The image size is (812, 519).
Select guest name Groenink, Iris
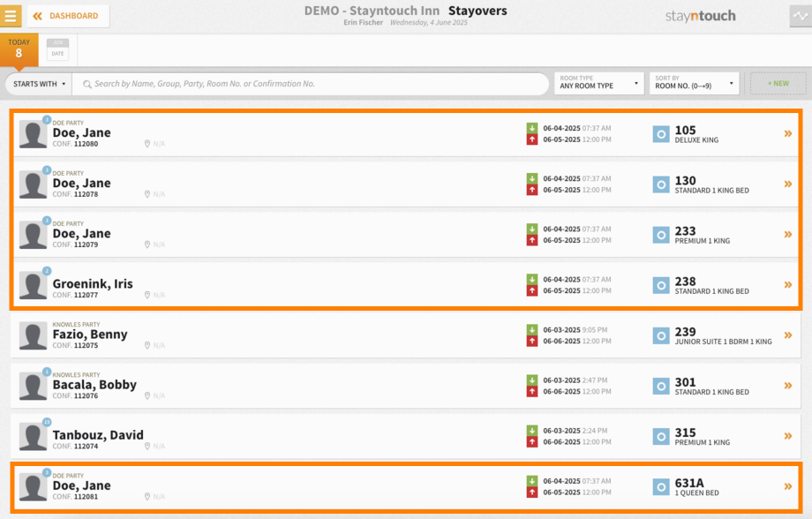coord(93,284)
